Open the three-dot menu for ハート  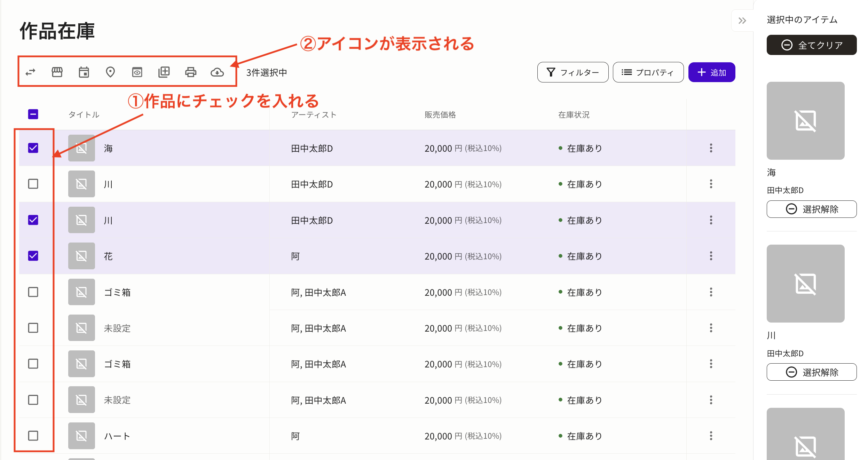point(711,436)
